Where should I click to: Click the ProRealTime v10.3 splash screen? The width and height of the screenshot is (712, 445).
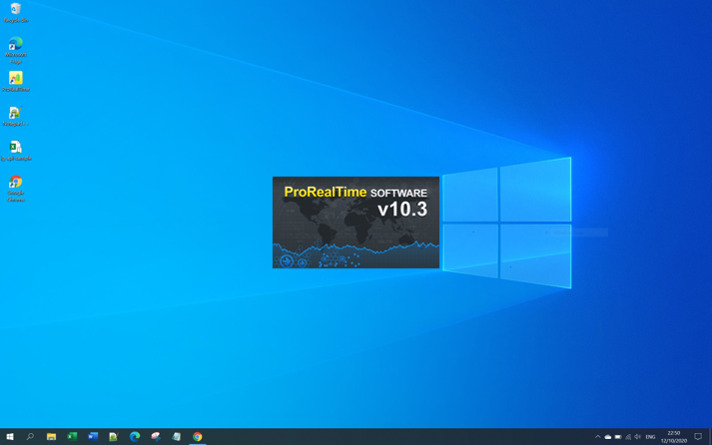coord(356,222)
